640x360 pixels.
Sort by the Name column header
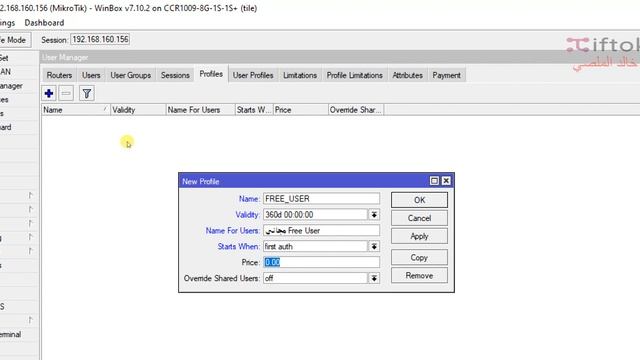click(x=76, y=110)
